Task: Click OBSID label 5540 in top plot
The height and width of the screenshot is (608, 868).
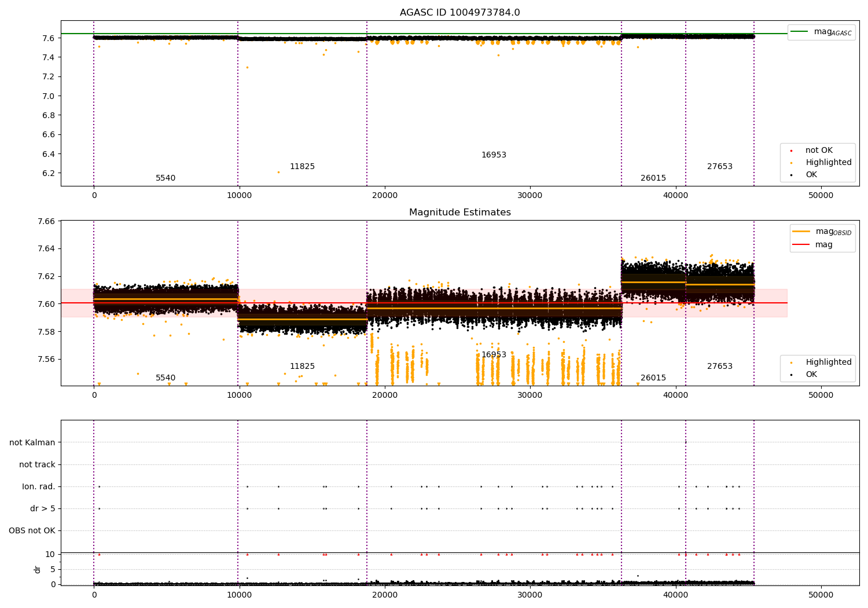Action: [165, 178]
